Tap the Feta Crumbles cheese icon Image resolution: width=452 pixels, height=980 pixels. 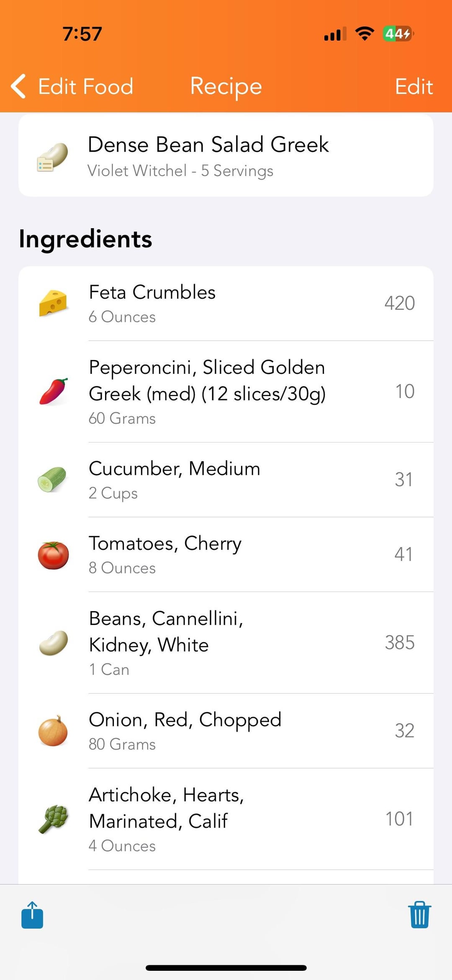[53, 303]
